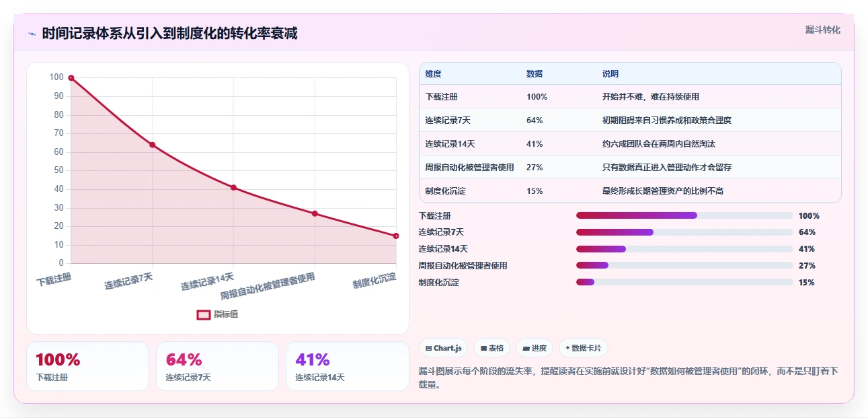The image size is (868, 418).
Task: Select the 100% 下载注册 stat card
Action: tap(87, 366)
